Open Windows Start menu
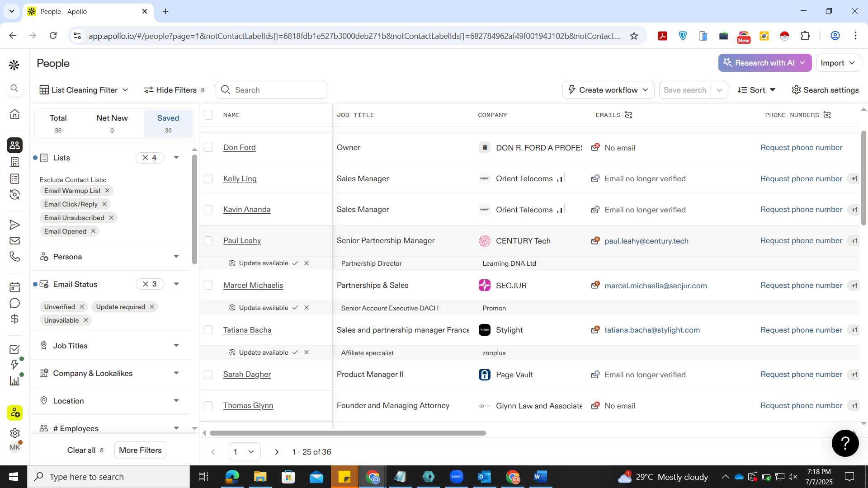868x488 pixels. [x=14, y=477]
